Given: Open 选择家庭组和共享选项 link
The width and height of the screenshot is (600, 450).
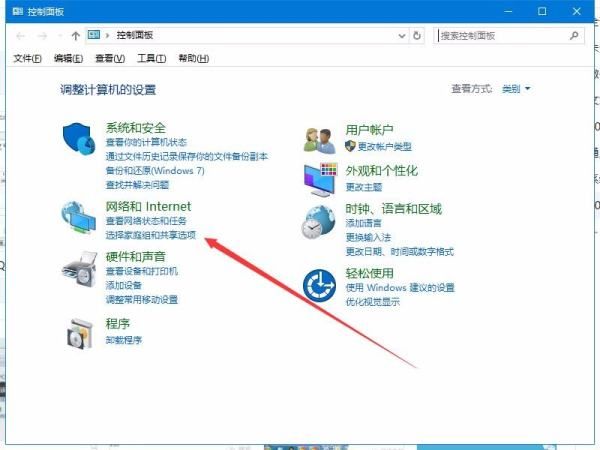Looking at the screenshot, I should (150, 234).
